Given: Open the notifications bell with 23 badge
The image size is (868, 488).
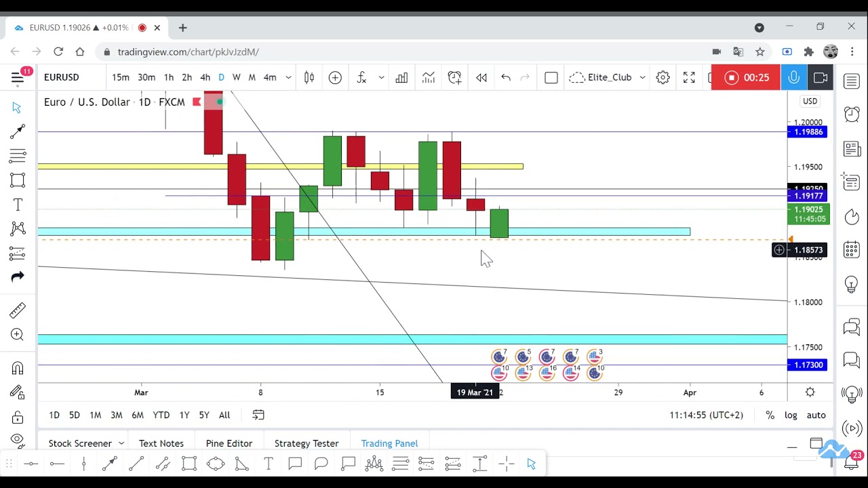Looking at the screenshot, I should pyautogui.click(x=853, y=462).
